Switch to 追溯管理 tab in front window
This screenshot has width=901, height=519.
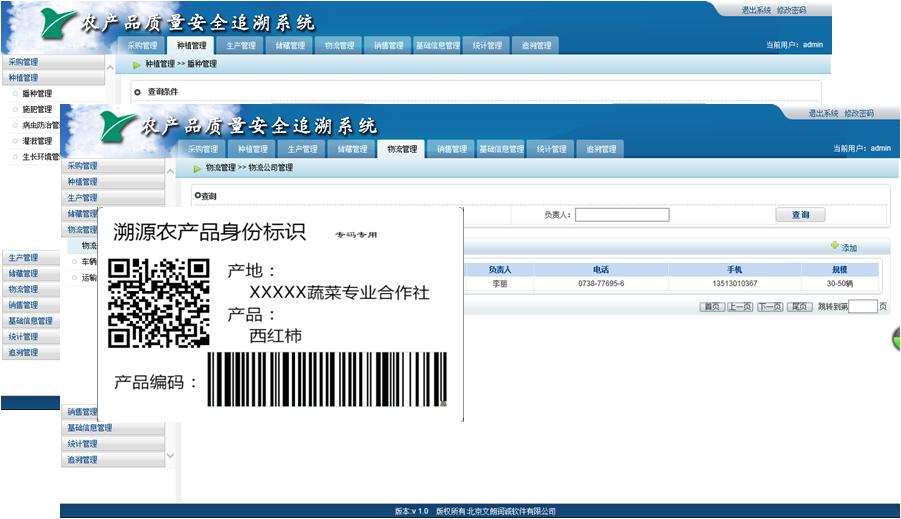pos(601,149)
